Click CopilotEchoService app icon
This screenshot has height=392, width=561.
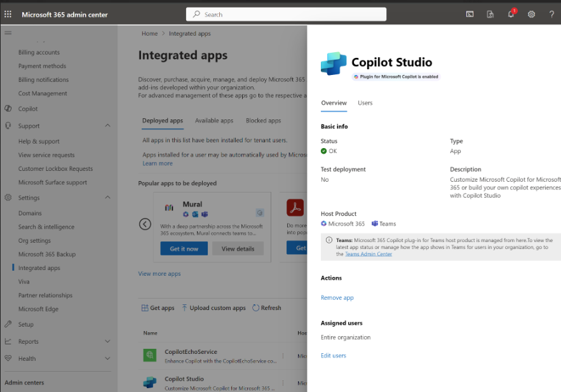tap(149, 355)
